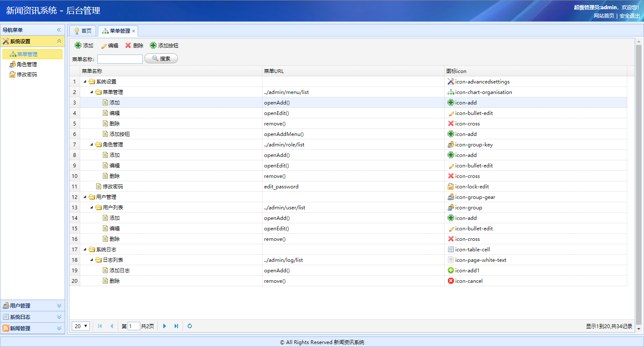Image resolution: width=644 pixels, height=347 pixels.
Task: Click the ../admin/log/list URL cell
Action: [353, 260]
